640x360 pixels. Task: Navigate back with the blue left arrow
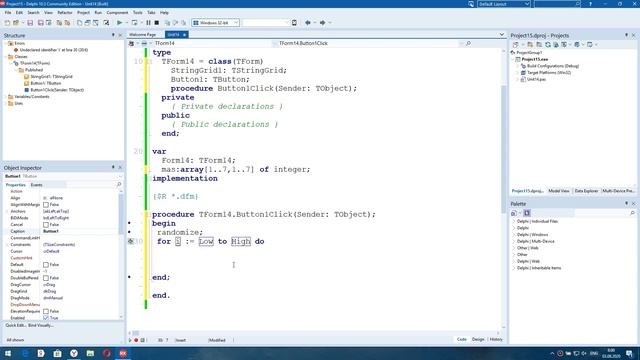point(308,23)
